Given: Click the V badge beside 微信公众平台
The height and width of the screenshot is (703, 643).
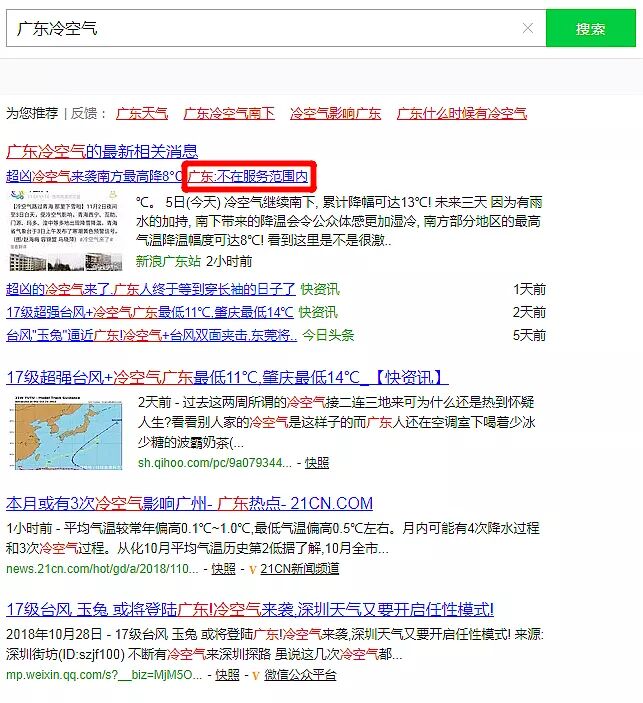Looking at the screenshot, I should click(256, 676).
